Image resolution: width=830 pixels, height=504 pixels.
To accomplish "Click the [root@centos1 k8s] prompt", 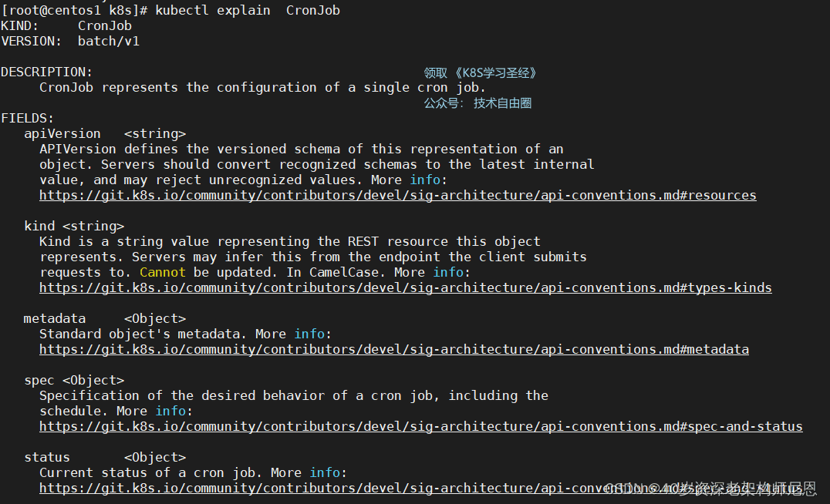I will click(74, 11).
